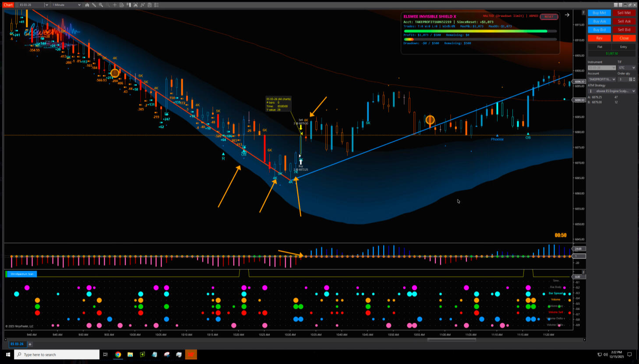This screenshot has width=639, height=364.
Task: Open the Account TAKEPROFIT dropdown
Action: coord(602,79)
